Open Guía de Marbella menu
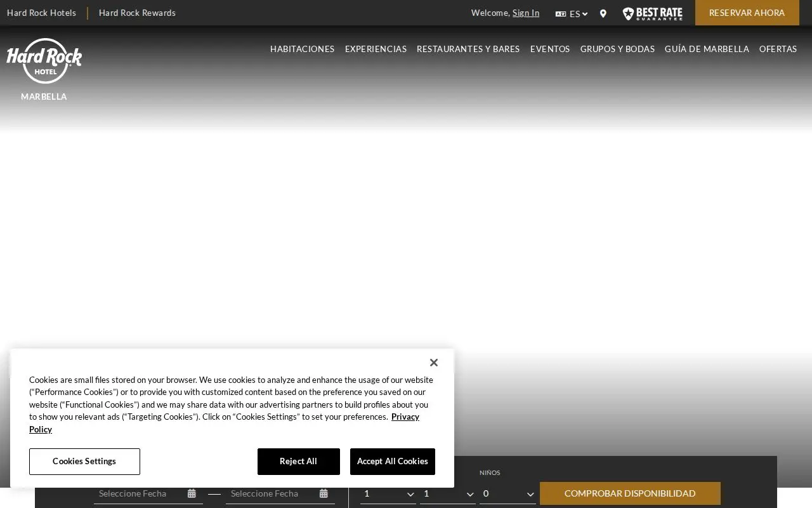The image size is (812, 508). pyautogui.click(x=707, y=49)
